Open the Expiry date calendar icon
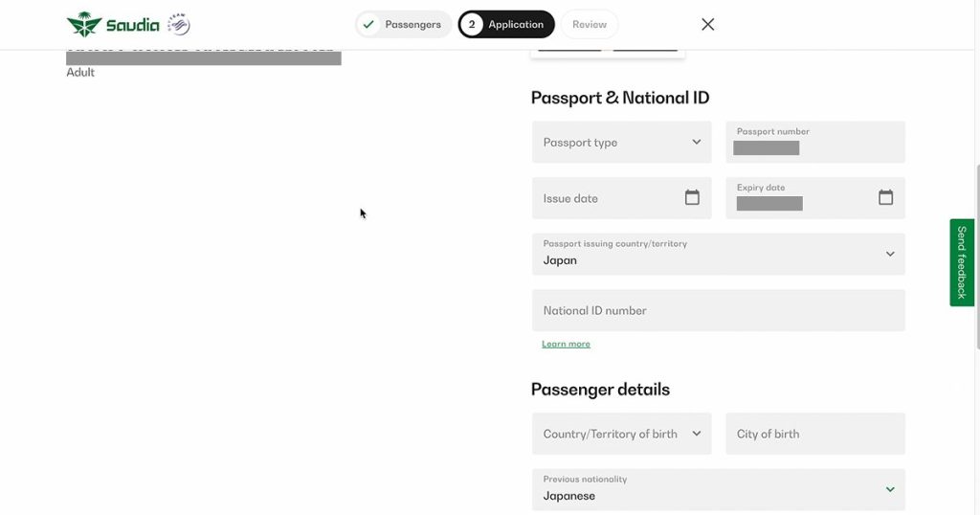Image resolution: width=980 pixels, height=515 pixels. (x=885, y=198)
